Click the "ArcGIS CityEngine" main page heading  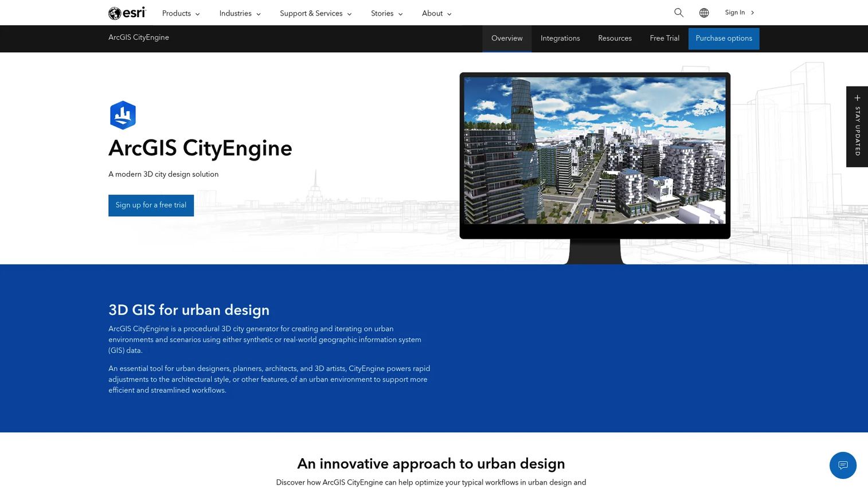(x=200, y=149)
